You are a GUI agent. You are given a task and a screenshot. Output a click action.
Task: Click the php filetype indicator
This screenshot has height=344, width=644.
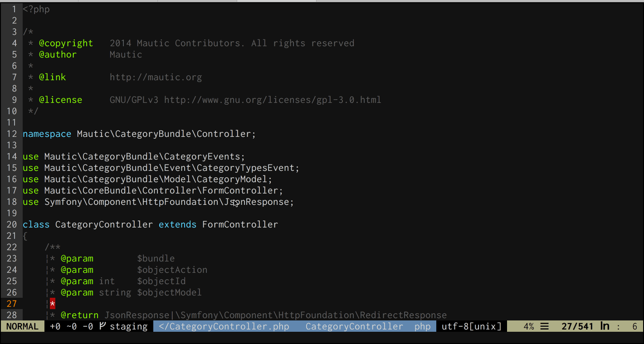coord(423,326)
